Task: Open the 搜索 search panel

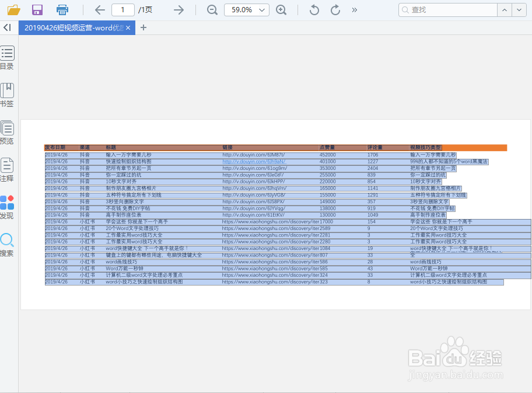Action: point(7,245)
